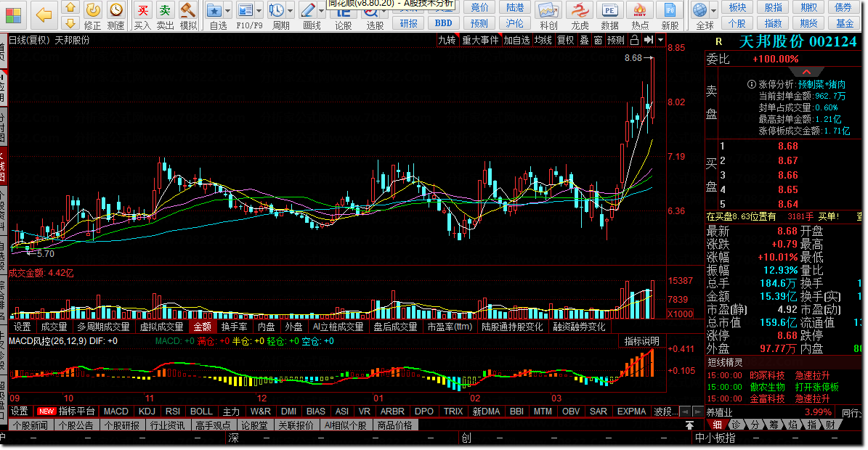868x450 pixels.
Task: Click the yellow down arrow icon
Action: pos(70,23)
